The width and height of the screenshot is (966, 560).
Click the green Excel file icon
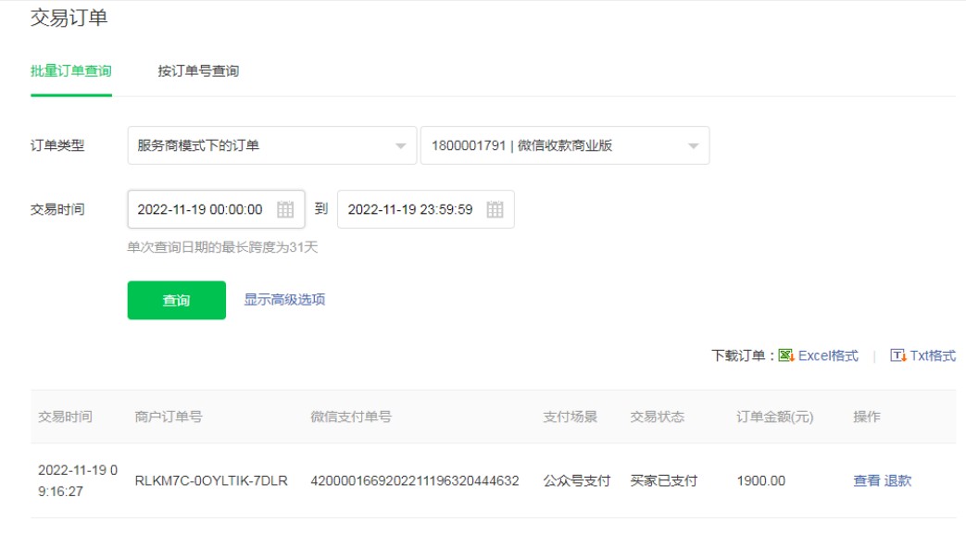[785, 355]
